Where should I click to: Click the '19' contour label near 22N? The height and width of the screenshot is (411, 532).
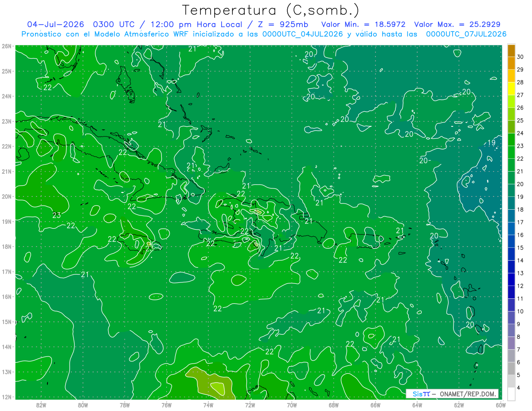pyautogui.click(x=491, y=142)
